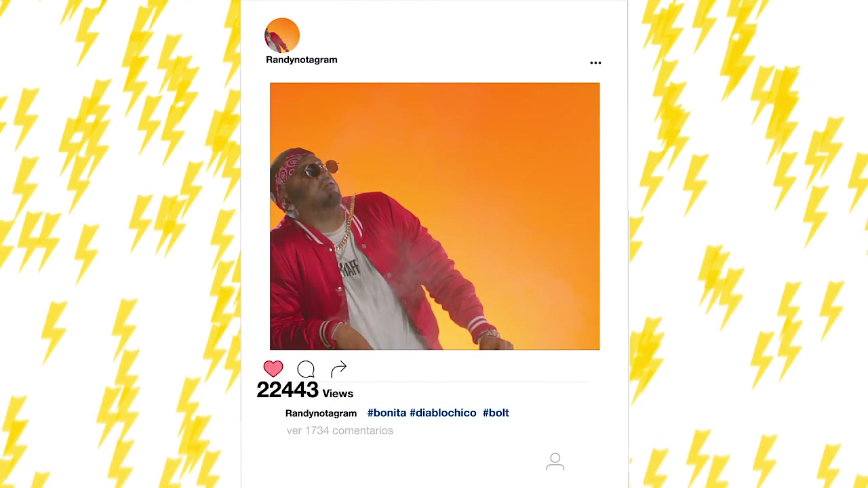The width and height of the screenshot is (868, 488).
Task: Share post with the arrow icon
Action: click(338, 368)
